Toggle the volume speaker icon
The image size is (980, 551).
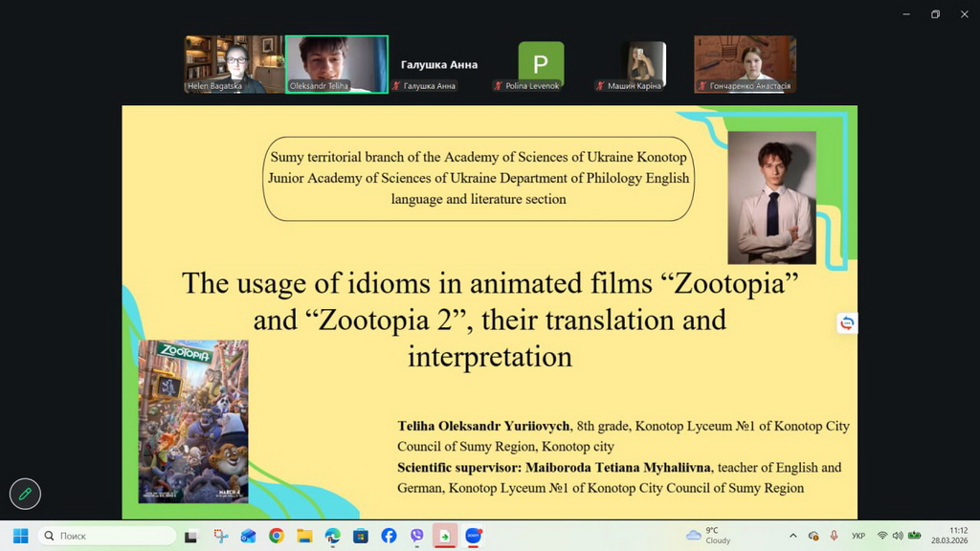tap(897, 536)
